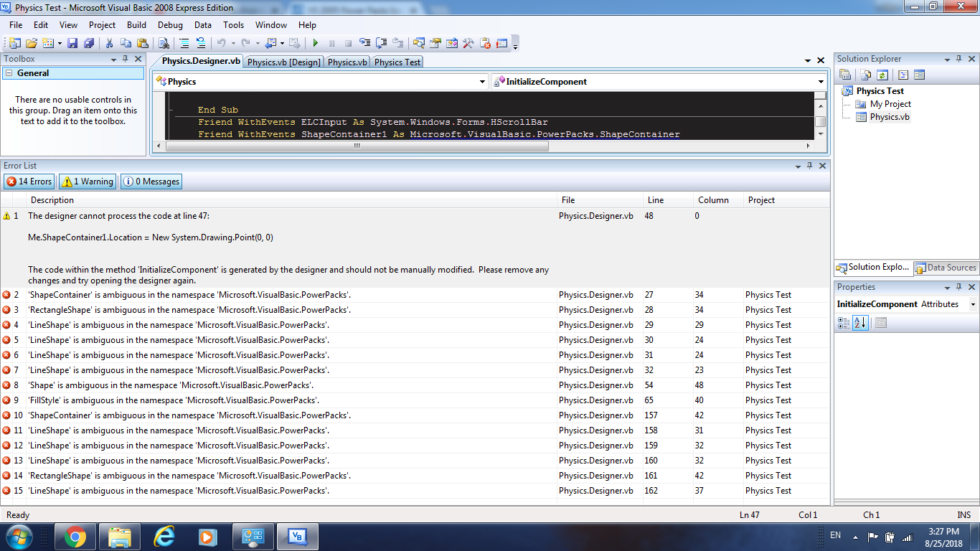The width and height of the screenshot is (980, 551).
Task: Click the Refresh icon in Solution Explorer
Action: coord(882,75)
